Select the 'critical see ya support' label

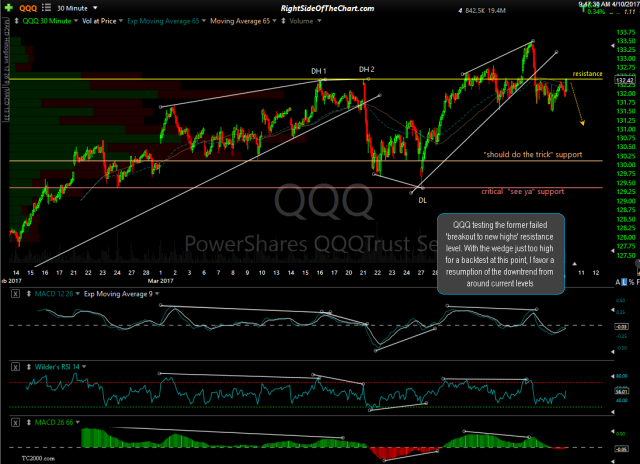[x=522, y=191]
